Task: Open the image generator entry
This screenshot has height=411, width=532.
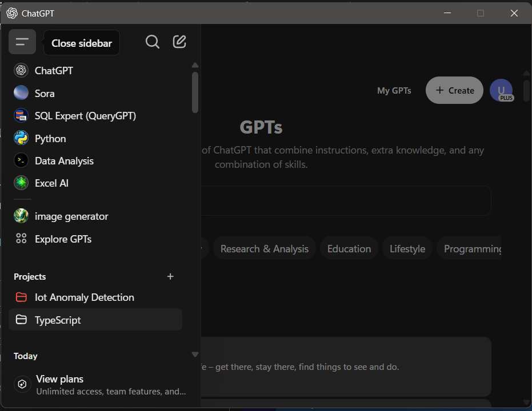Action: point(95,216)
